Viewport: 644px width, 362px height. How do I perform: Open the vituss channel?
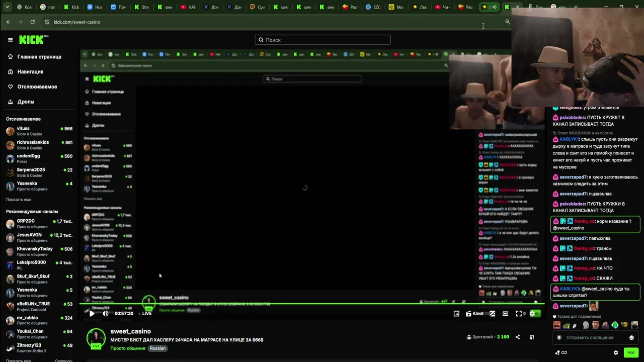39,131
